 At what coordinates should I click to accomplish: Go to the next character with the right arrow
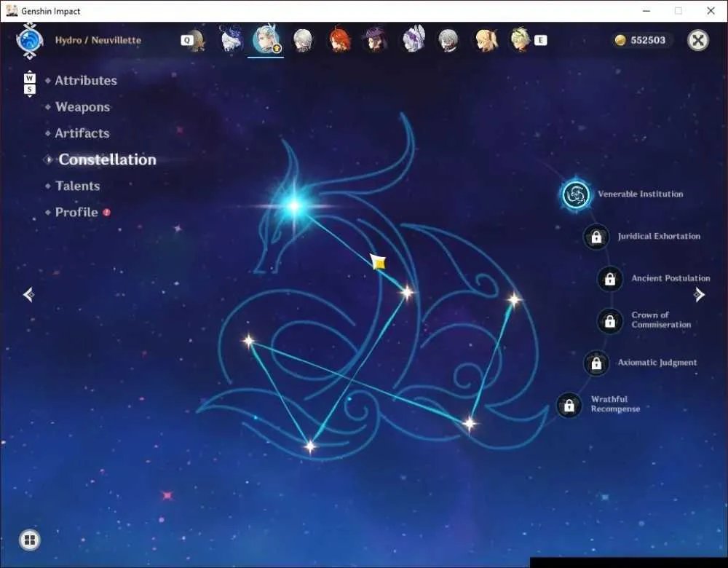click(699, 294)
